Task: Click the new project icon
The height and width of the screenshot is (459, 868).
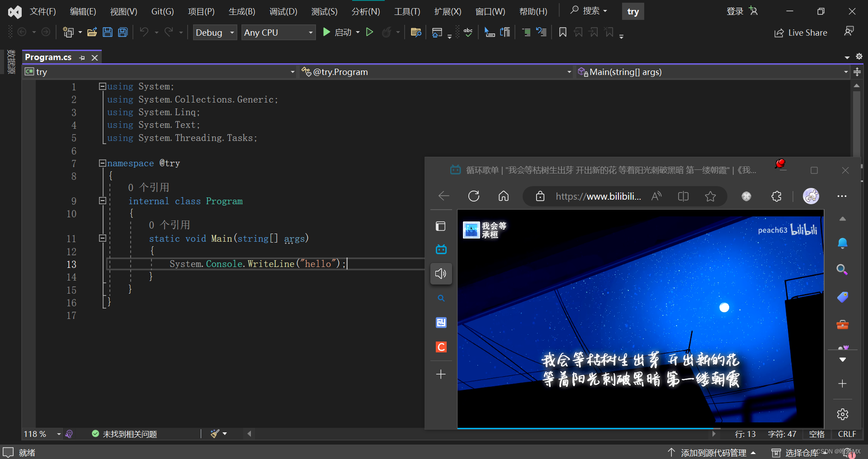Action: tap(68, 32)
